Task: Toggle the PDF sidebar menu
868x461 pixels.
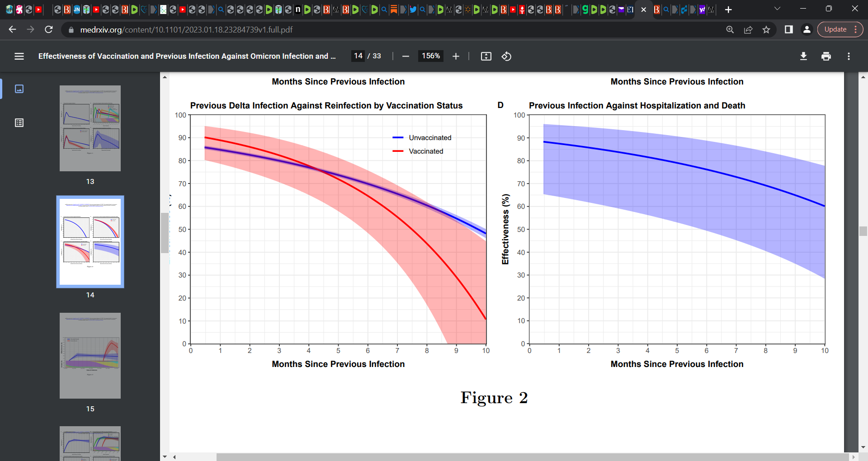Action: point(19,56)
